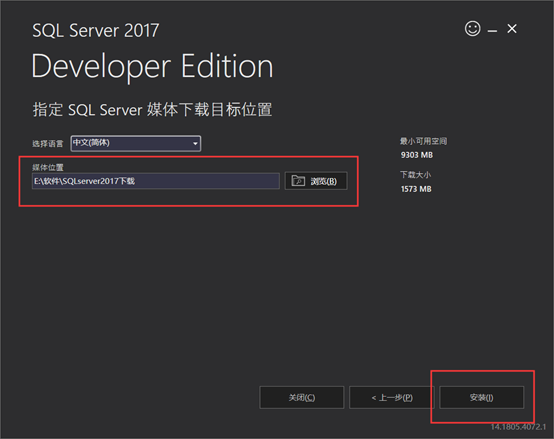Viewport: 554px width, 439px height.
Task: Click the Developer Edition title text
Action: point(152,67)
